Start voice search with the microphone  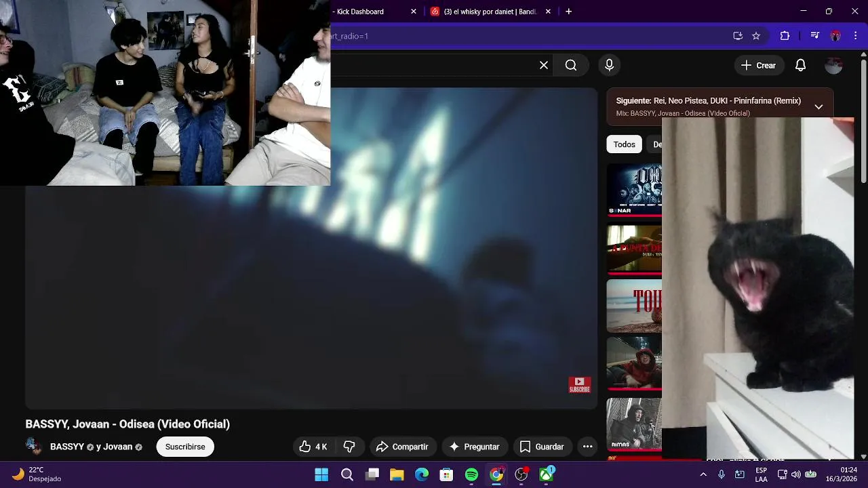point(609,65)
